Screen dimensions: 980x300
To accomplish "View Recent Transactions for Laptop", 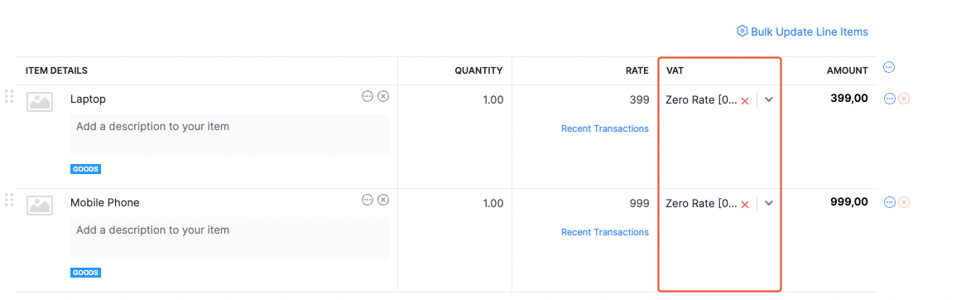I will pos(604,128).
